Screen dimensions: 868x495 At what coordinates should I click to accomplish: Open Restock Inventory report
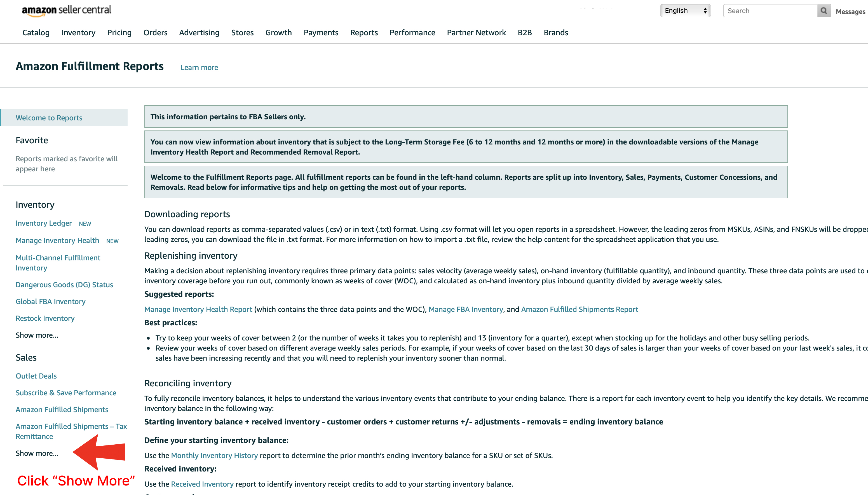click(45, 318)
